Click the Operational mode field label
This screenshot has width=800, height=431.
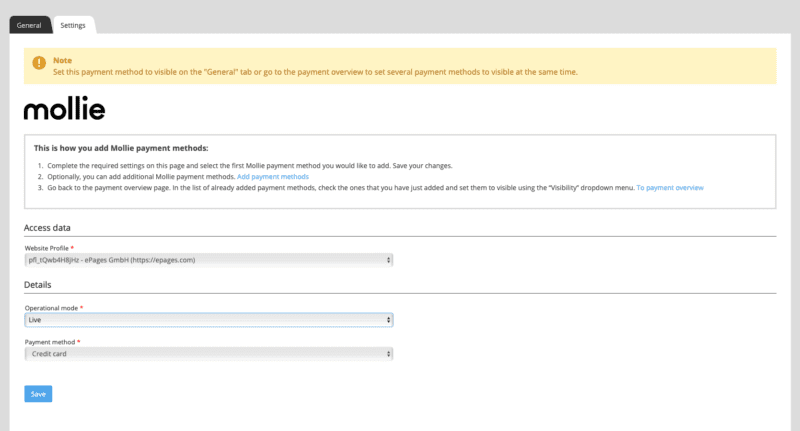pyautogui.click(x=51, y=308)
